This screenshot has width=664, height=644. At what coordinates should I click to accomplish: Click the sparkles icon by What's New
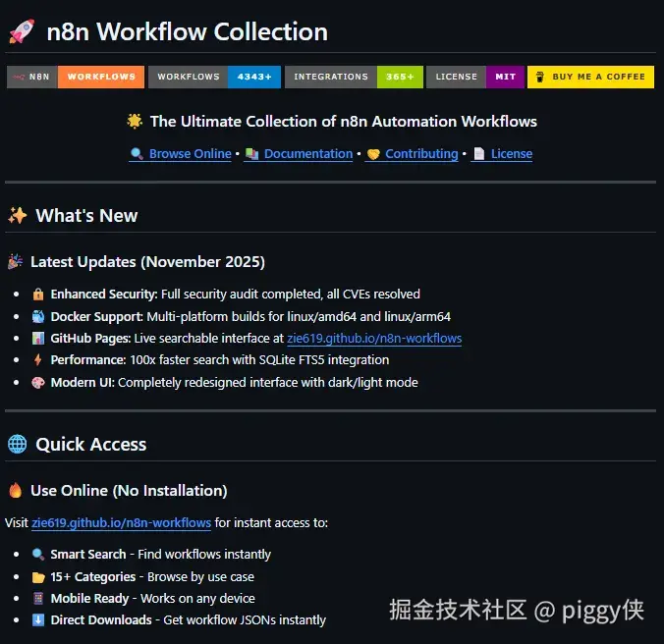18,216
